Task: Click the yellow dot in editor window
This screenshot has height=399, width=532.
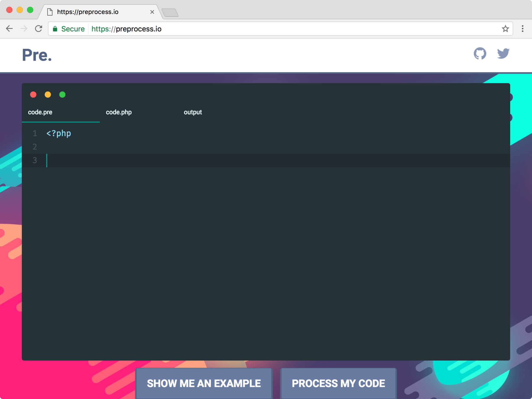Action: (x=48, y=95)
